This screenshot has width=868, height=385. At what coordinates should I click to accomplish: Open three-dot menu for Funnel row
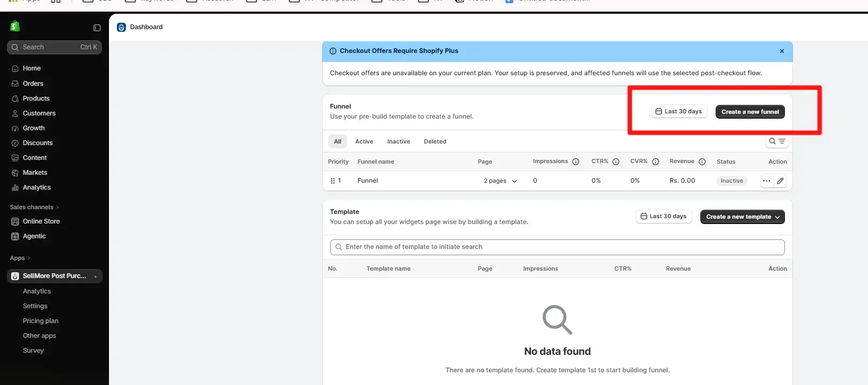[766, 181]
